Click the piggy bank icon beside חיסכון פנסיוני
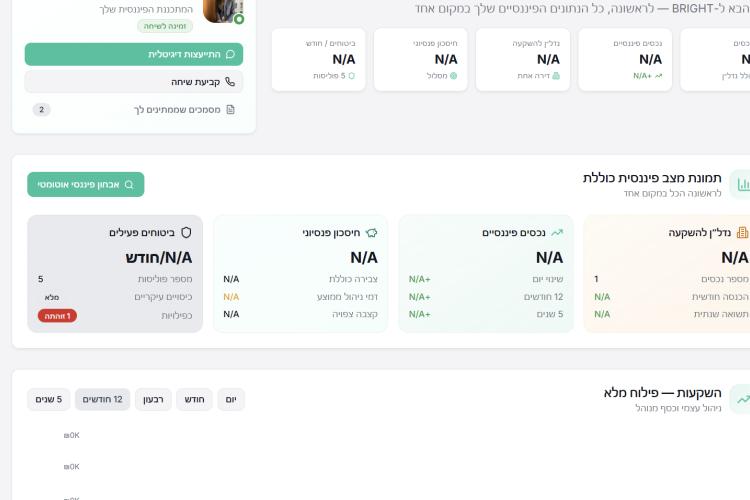750x500 pixels. point(371,232)
